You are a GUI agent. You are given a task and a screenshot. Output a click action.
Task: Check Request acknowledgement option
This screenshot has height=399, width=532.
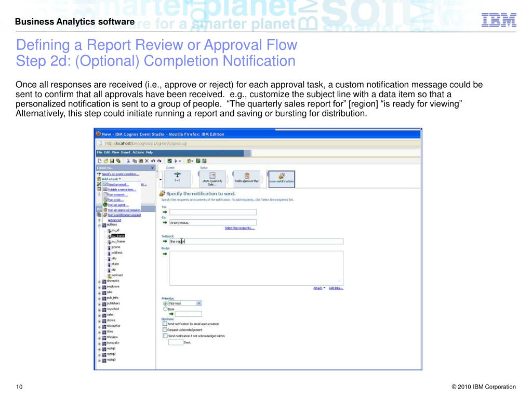coord(165,329)
